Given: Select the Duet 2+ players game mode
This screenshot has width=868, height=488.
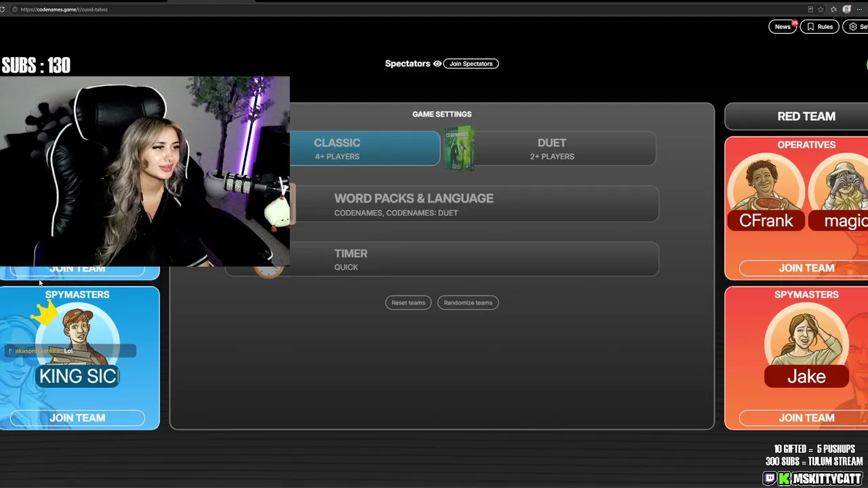Looking at the screenshot, I should click(551, 148).
